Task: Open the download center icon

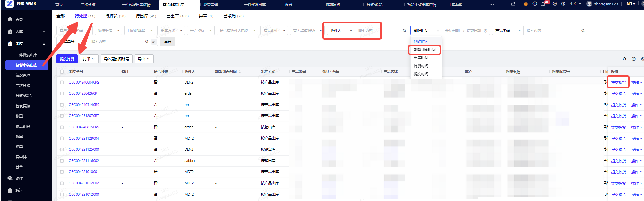Action: (535, 4)
